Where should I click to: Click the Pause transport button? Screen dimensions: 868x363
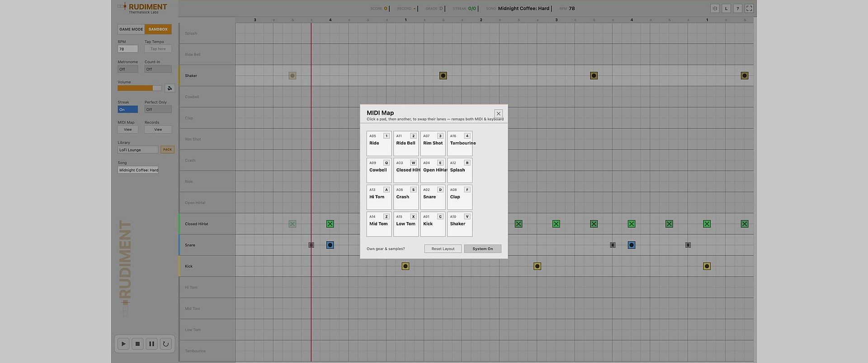(x=151, y=344)
